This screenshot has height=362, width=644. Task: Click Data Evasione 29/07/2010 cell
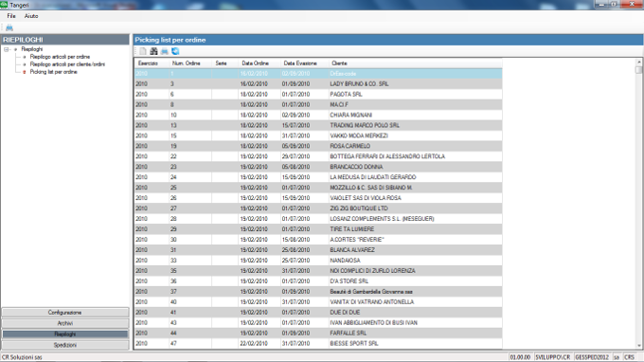pyautogui.click(x=304, y=156)
